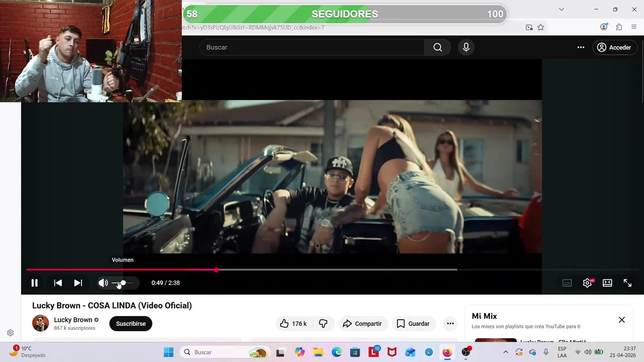
Task: Start voice search with microphone
Action: pyautogui.click(x=466, y=47)
